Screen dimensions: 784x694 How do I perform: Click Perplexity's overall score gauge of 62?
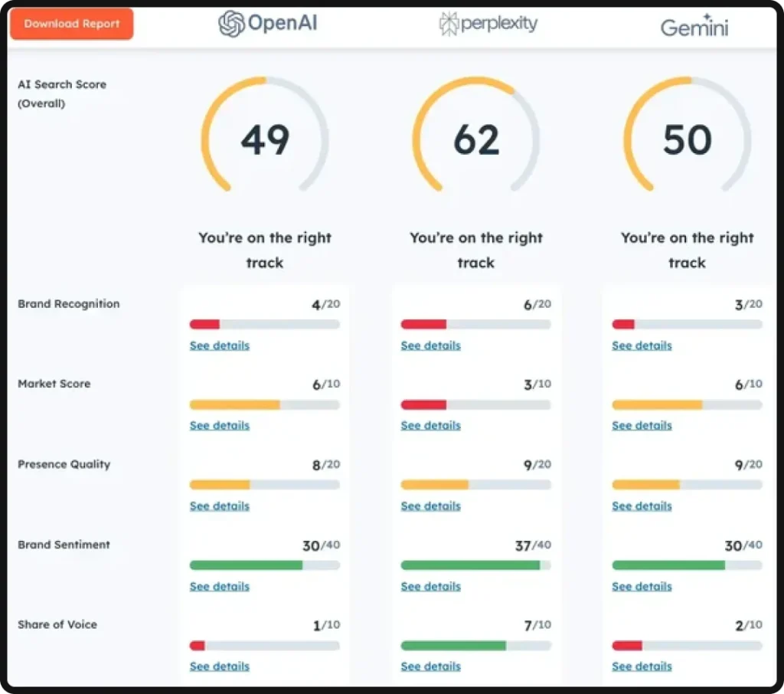[475, 140]
